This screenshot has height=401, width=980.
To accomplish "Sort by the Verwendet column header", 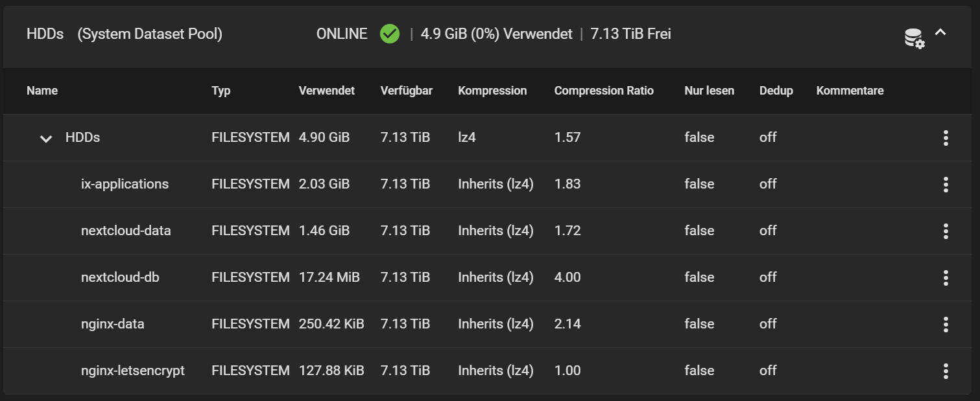I will [326, 91].
